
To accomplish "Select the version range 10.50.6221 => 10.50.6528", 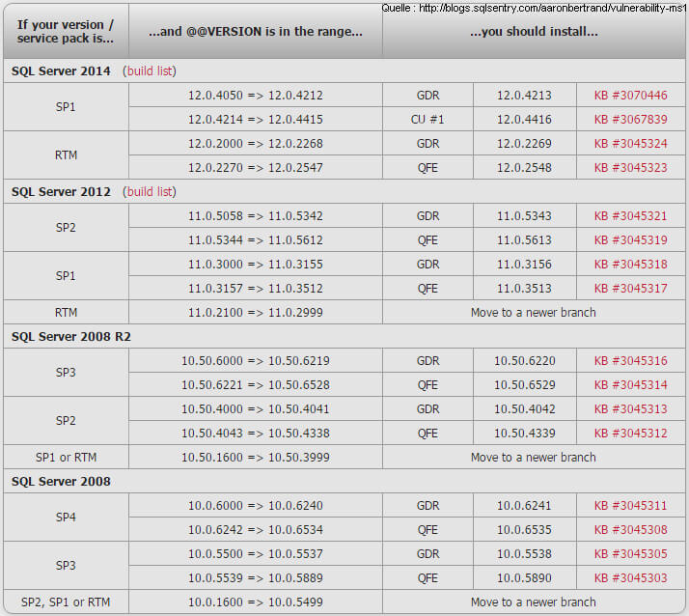I will click(256, 385).
